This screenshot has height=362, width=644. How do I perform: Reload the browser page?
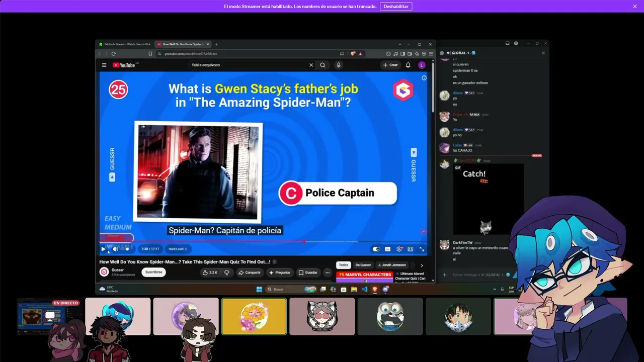pos(114,54)
